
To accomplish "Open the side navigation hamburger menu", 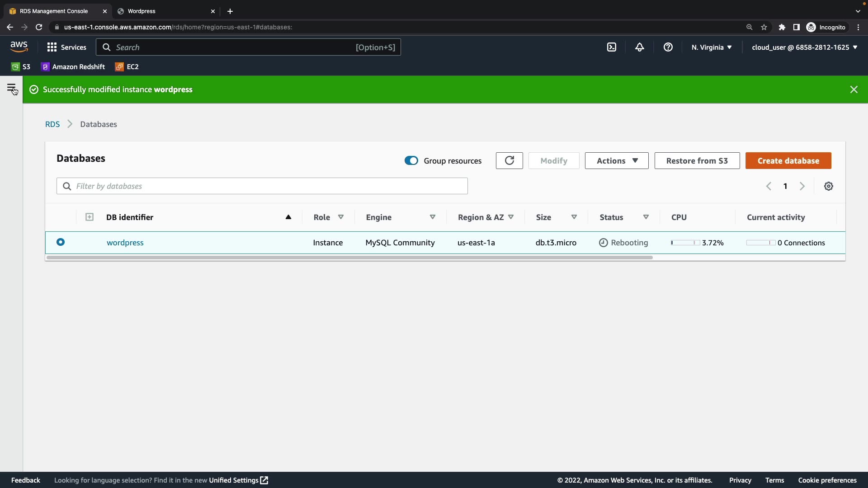I will point(11,88).
